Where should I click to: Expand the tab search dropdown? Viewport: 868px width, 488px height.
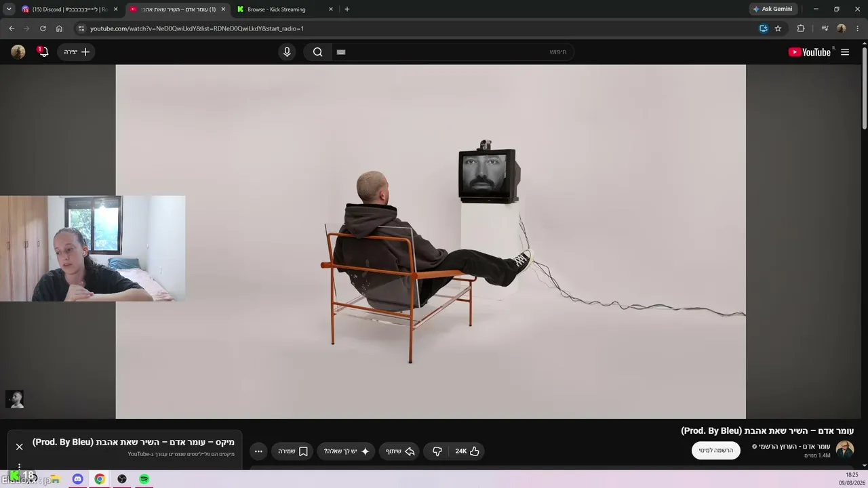(x=9, y=9)
